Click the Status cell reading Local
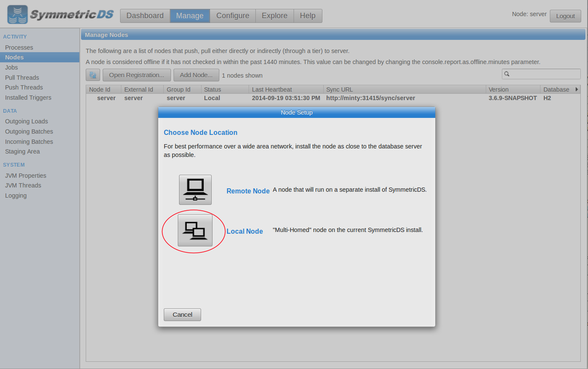Viewport: 588px width, 369px height. (212, 98)
